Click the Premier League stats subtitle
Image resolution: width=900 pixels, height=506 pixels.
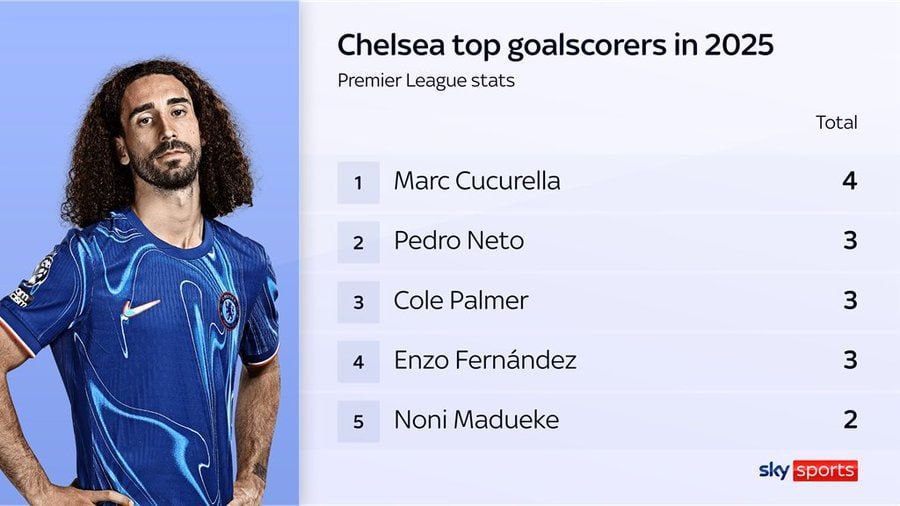coord(426,81)
